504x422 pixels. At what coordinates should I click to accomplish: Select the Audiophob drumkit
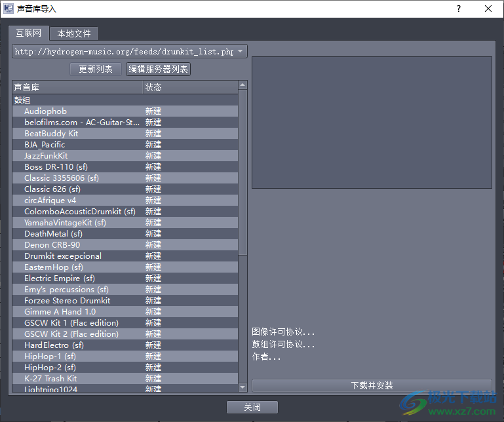125,111
